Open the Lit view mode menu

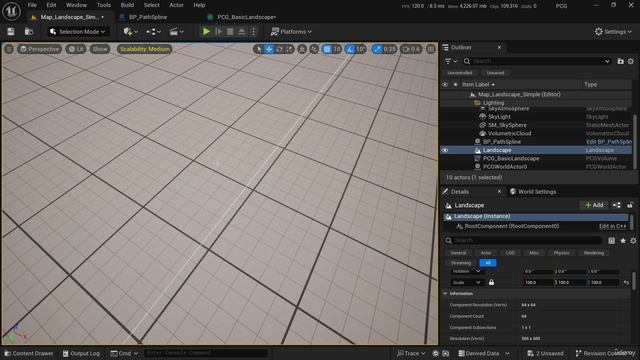point(76,49)
